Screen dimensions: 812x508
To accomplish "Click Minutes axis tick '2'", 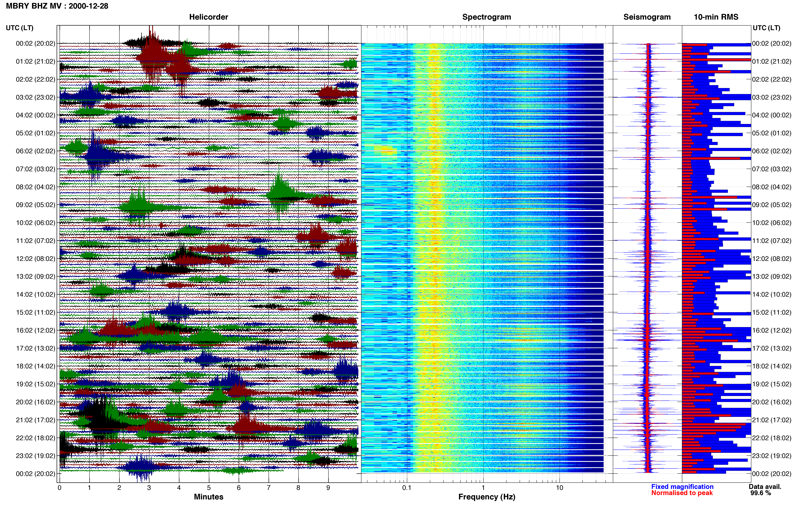I will 119,488.
